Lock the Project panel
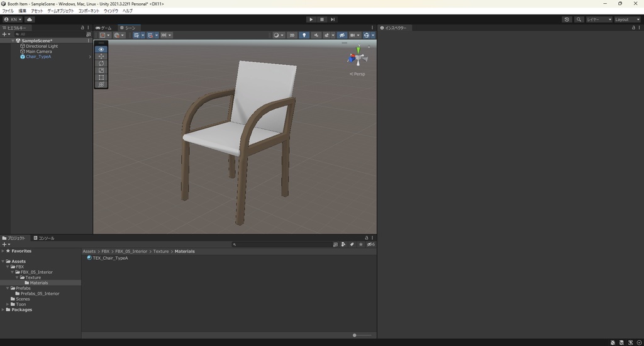Screen dimensions: 644x346 point(367,238)
